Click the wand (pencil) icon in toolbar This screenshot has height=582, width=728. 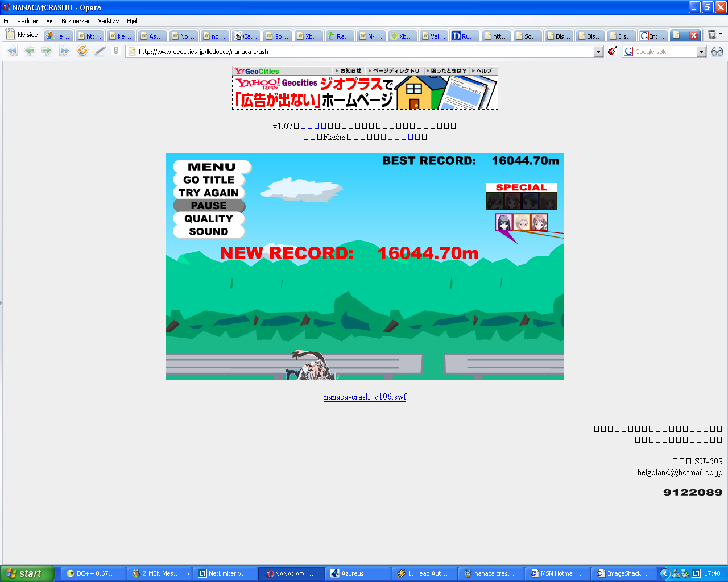tap(100, 51)
